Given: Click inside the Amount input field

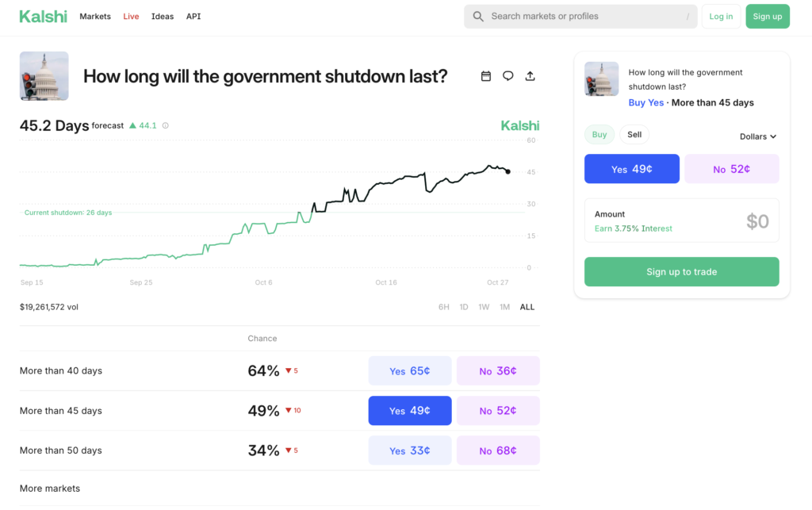Looking at the screenshot, I should tap(682, 220).
